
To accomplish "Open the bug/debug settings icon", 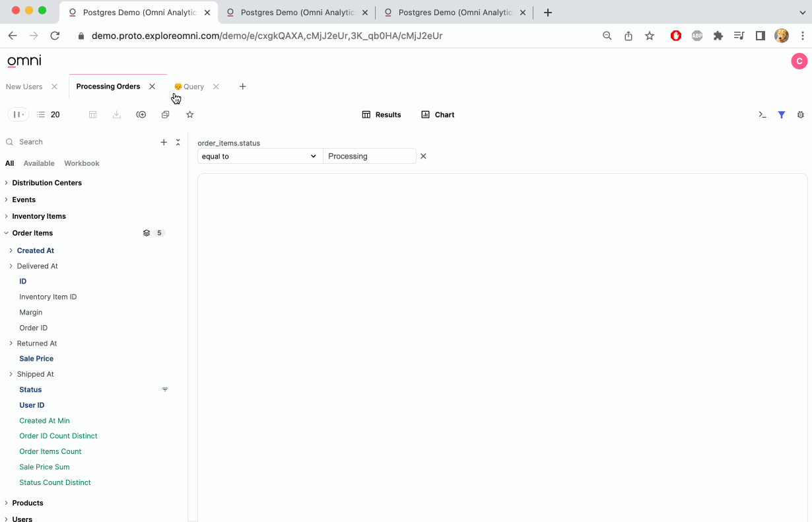I will pyautogui.click(x=801, y=114).
